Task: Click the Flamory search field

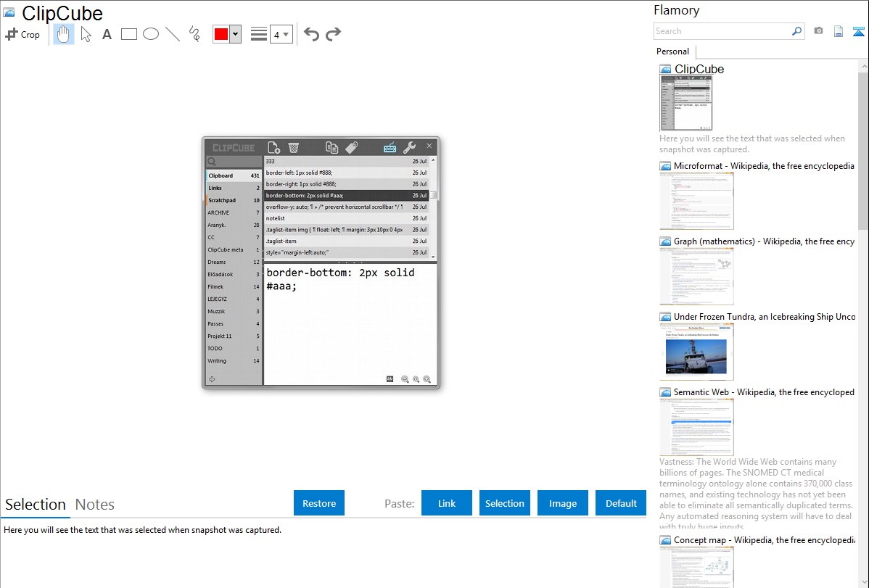Action: tap(722, 32)
